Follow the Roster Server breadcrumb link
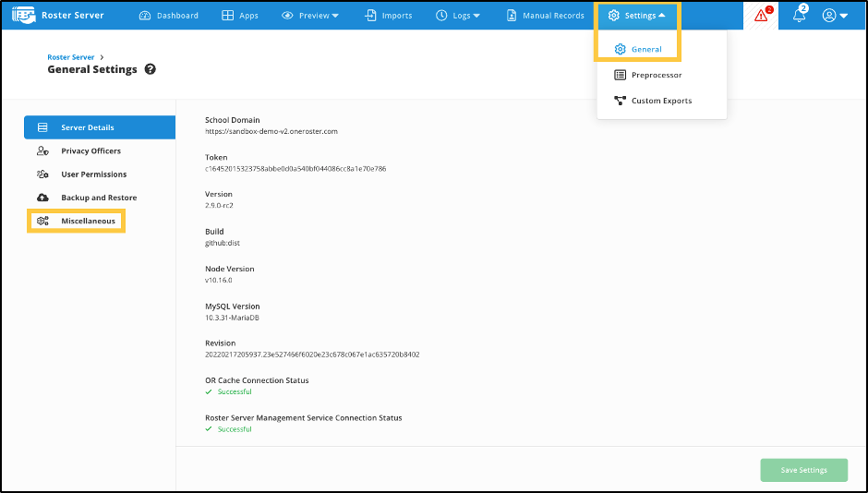The width and height of the screenshot is (868, 493). 71,57
